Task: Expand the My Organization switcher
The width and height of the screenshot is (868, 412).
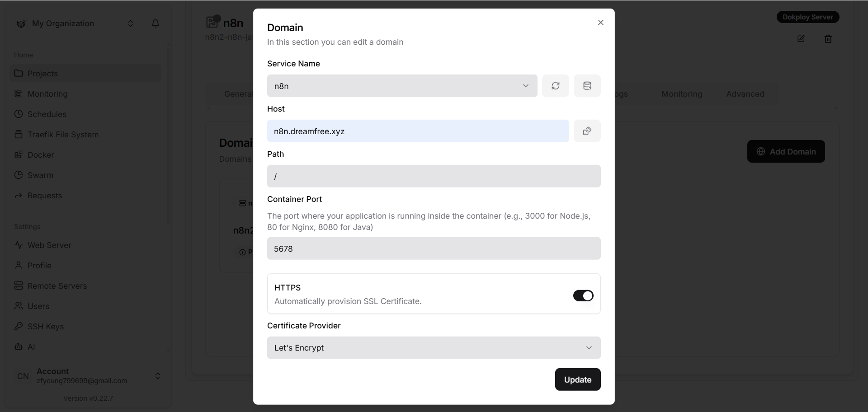Action: 130,23
